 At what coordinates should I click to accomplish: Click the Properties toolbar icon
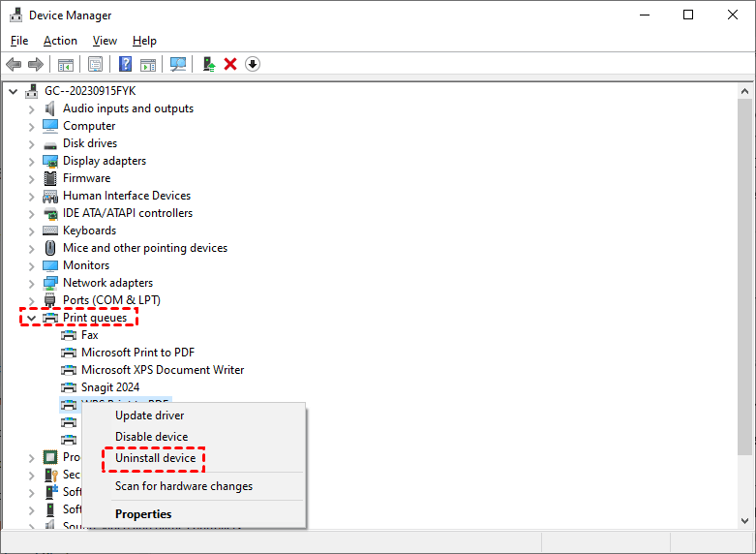pyautogui.click(x=96, y=64)
